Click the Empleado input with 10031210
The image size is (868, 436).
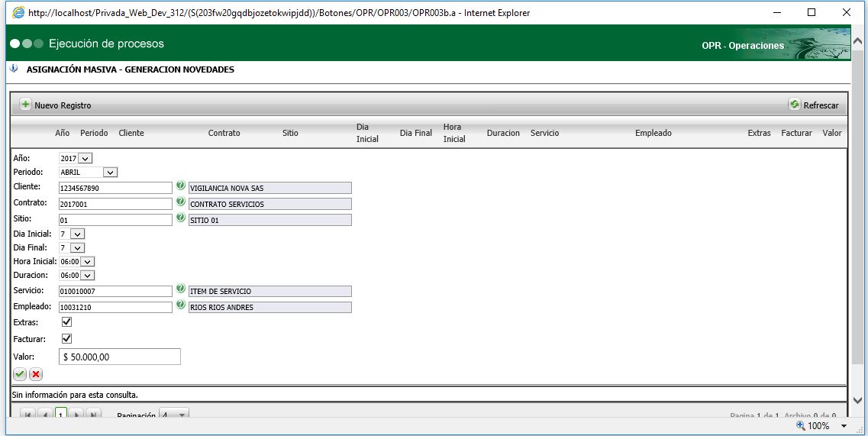tap(116, 308)
